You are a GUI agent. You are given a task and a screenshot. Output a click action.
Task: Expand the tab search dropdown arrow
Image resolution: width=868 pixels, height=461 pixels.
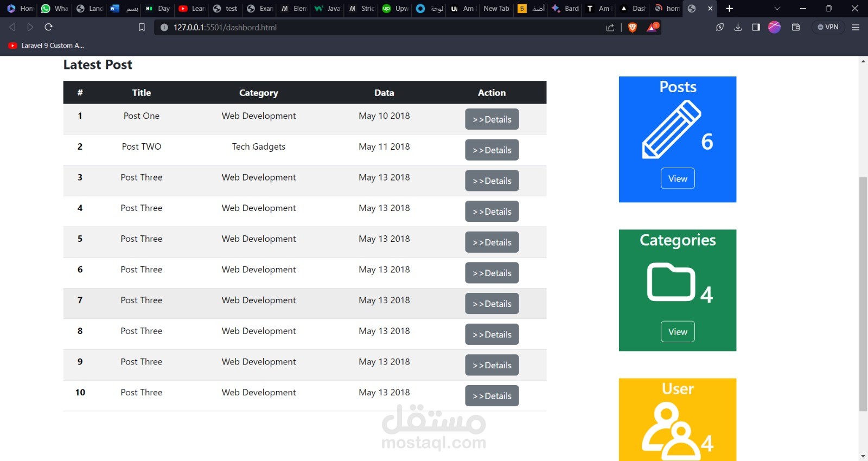click(777, 9)
